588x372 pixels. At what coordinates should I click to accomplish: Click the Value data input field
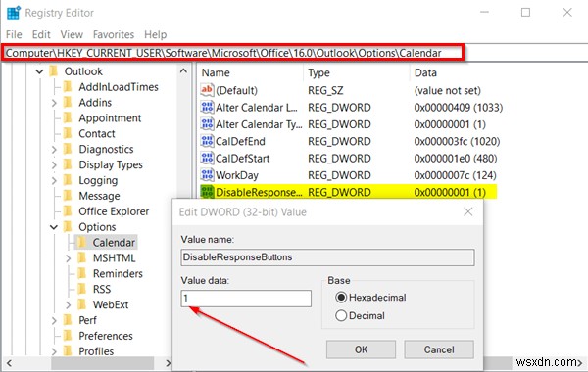pos(246,299)
